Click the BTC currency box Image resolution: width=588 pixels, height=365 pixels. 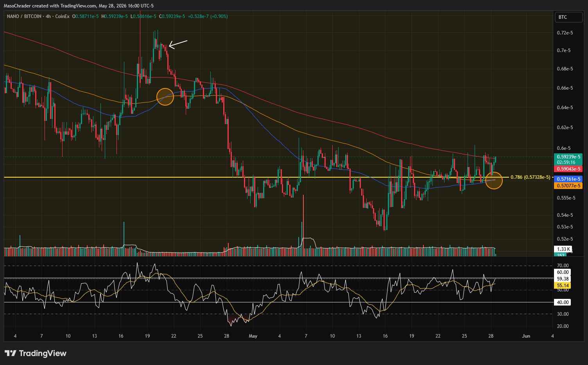[568, 17]
